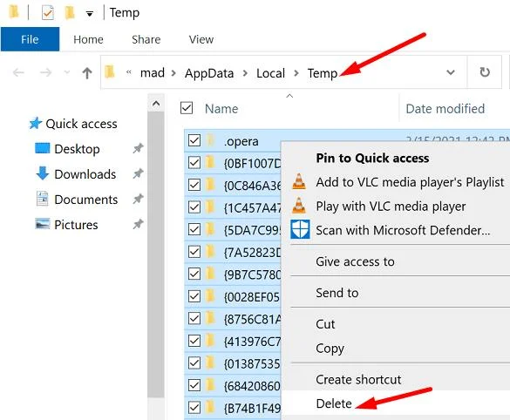The image size is (510, 420).
Task: Uncheck the {0BF1007D folder checkbox
Action: click(194, 163)
